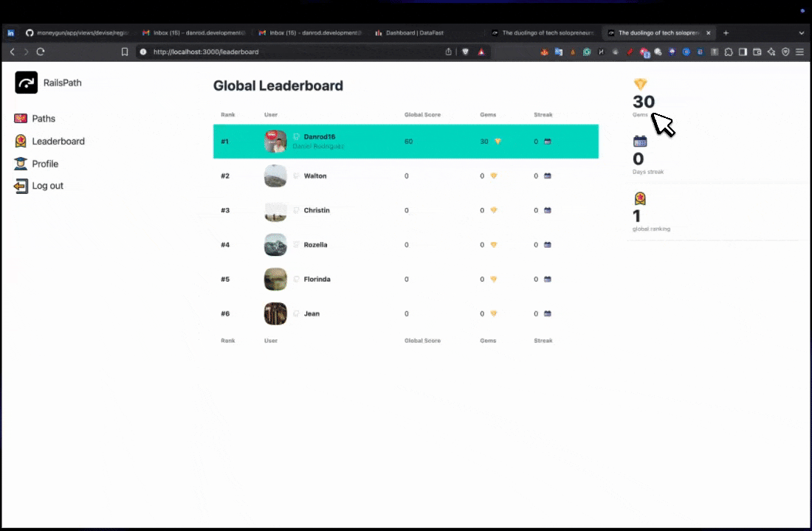Expand the browser tab list chevron
Image resolution: width=812 pixels, height=531 pixels.
pyautogui.click(x=802, y=33)
